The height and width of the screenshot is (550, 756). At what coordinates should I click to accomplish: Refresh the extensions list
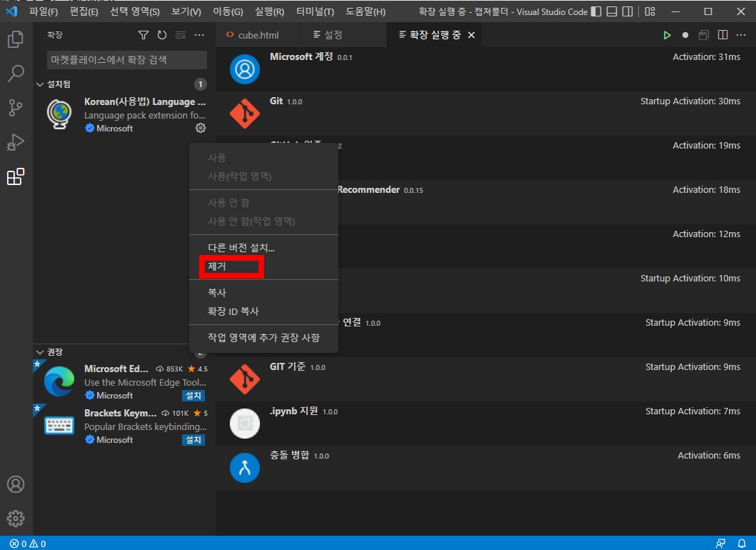tap(161, 34)
